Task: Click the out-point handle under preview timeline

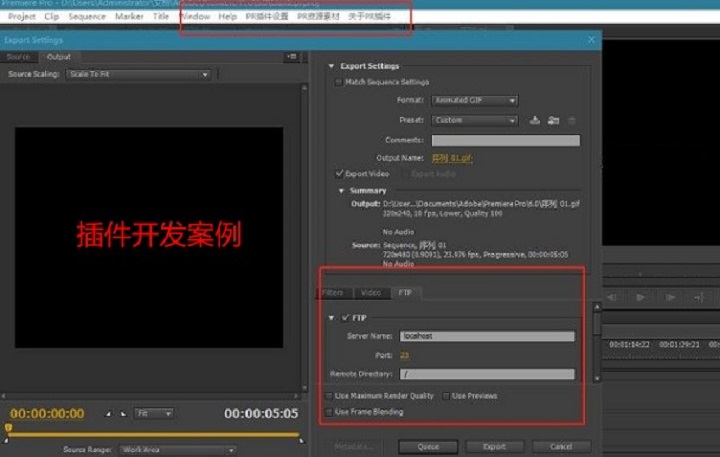Action: pyautogui.click(x=302, y=441)
